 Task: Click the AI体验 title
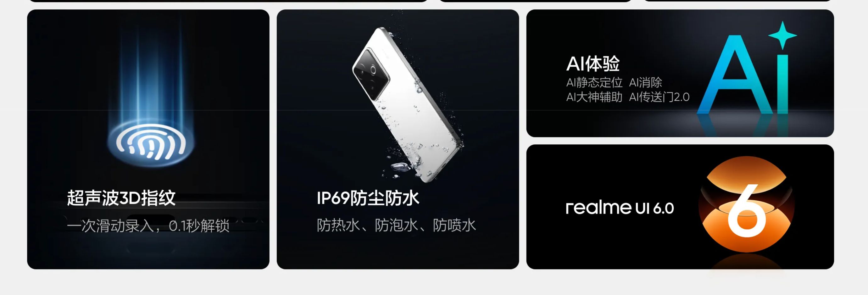pos(593,64)
